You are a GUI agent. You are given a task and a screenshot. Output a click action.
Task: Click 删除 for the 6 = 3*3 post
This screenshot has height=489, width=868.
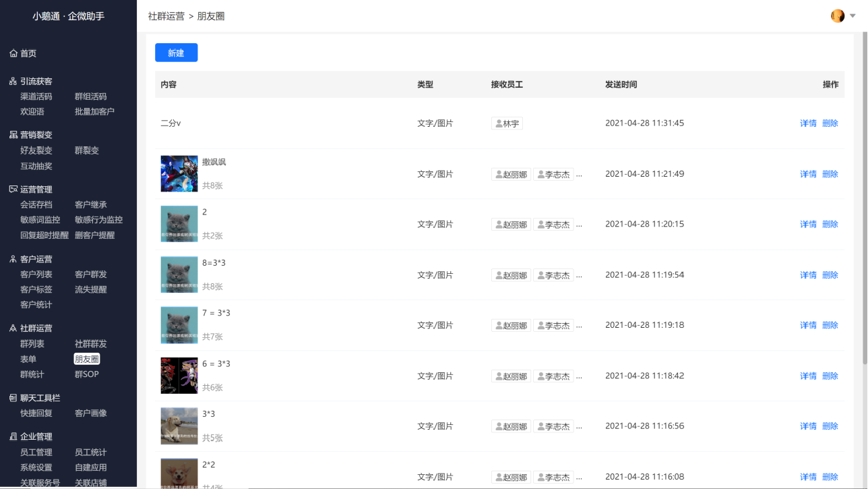(x=830, y=376)
